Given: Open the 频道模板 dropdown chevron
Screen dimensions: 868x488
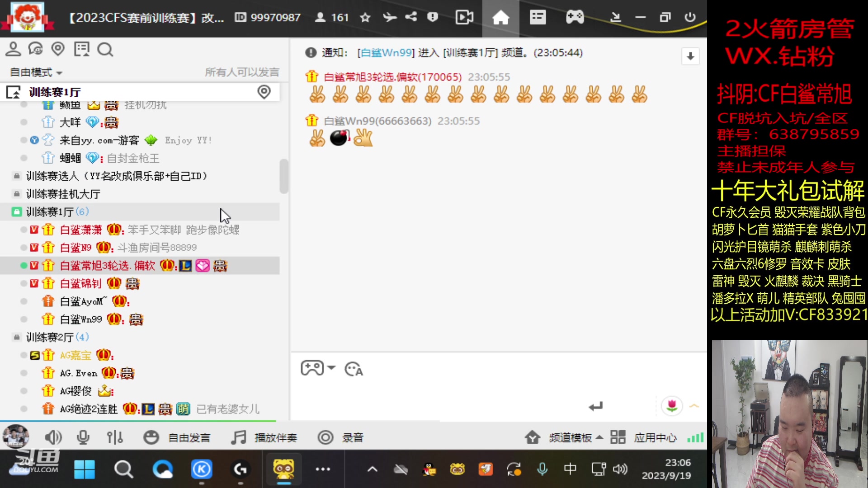Looking at the screenshot, I should [x=599, y=437].
